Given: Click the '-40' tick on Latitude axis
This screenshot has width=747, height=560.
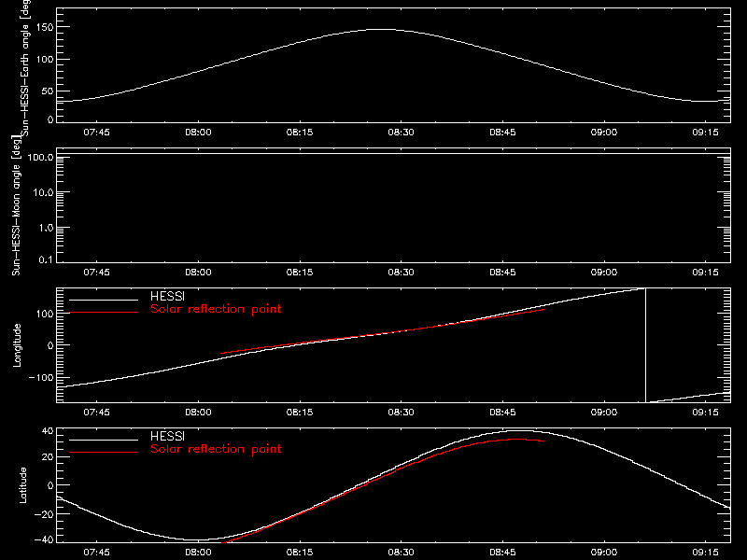Looking at the screenshot, I should tap(44, 540).
